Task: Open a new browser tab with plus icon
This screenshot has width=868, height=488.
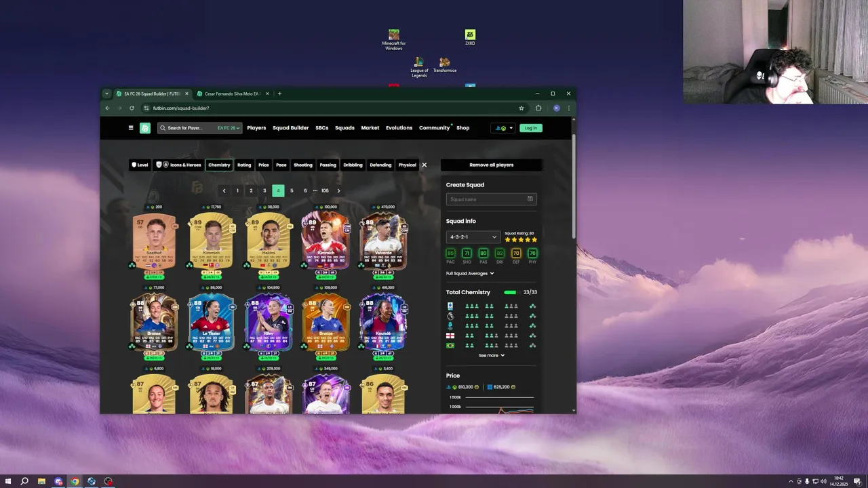Action: (279, 94)
